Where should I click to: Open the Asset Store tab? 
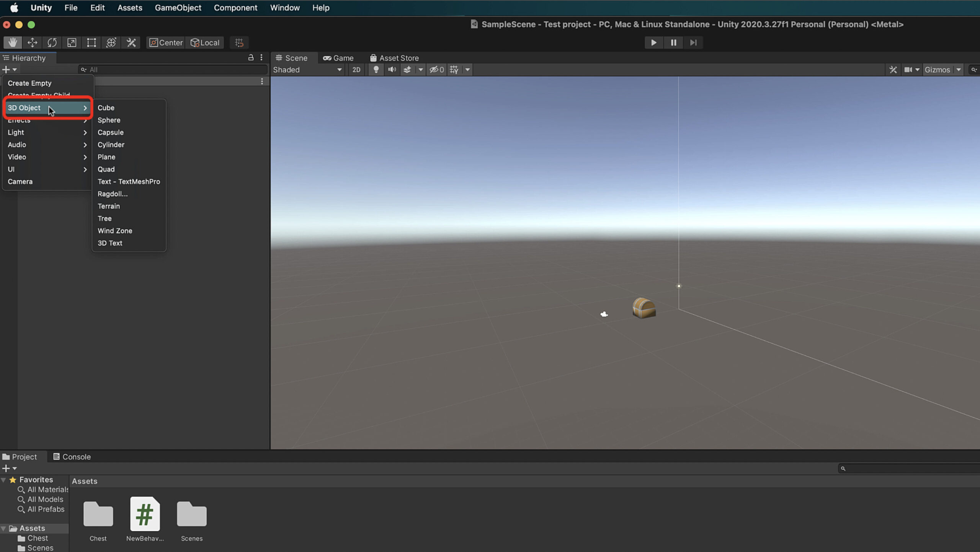394,58
